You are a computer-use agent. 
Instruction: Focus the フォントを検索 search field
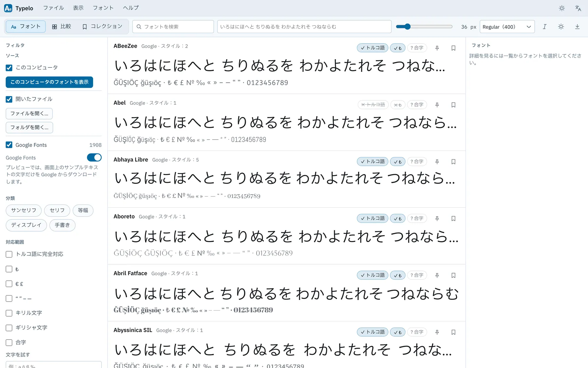(x=173, y=27)
